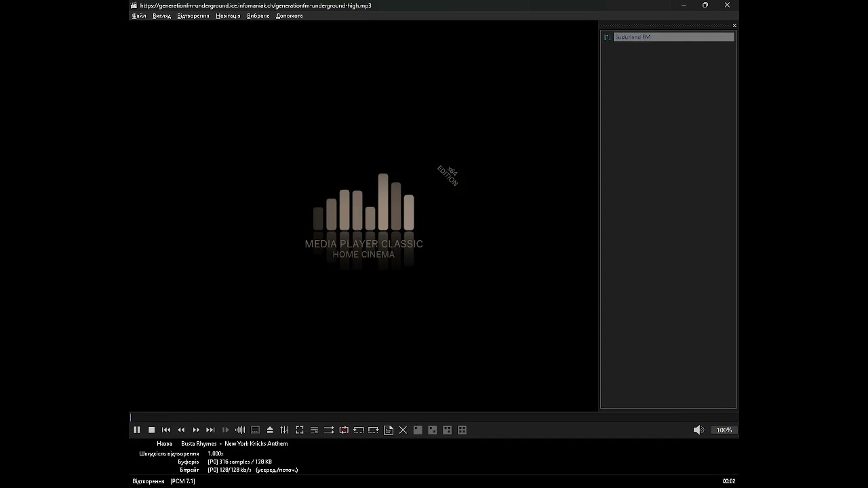Image resolution: width=868 pixels, height=488 pixels.
Task: Click the Busta Rhymes track title text
Action: (x=235, y=444)
